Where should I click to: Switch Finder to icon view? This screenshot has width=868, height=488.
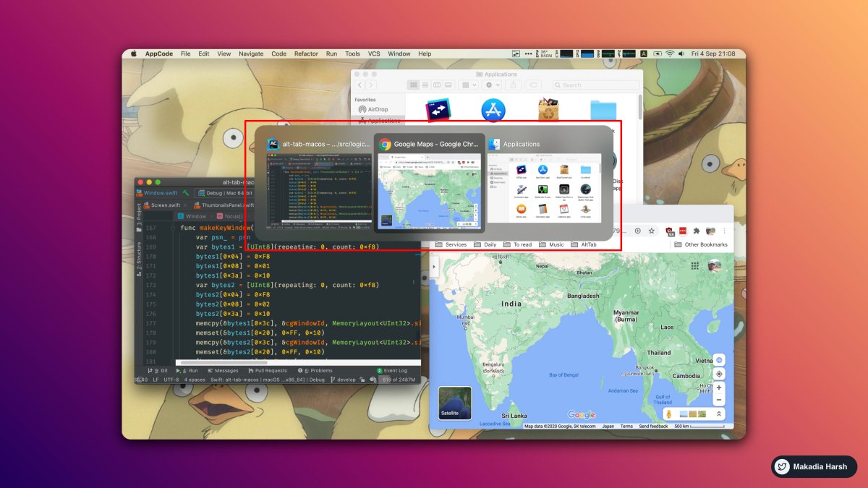click(413, 85)
